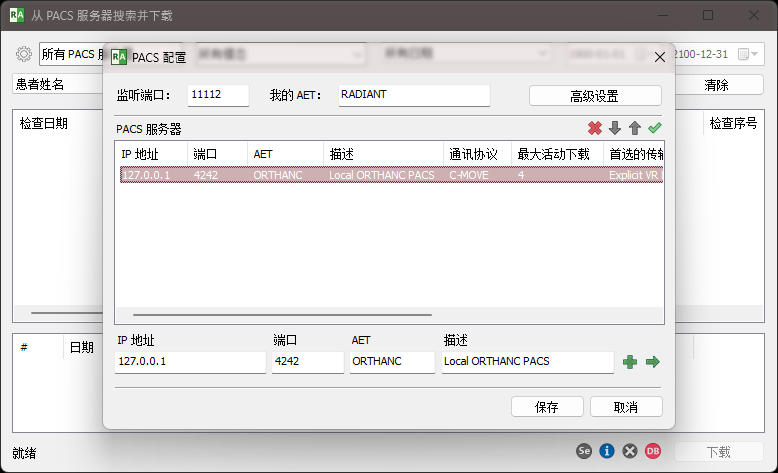Click Explicit VR cell in server row

[636, 175]
